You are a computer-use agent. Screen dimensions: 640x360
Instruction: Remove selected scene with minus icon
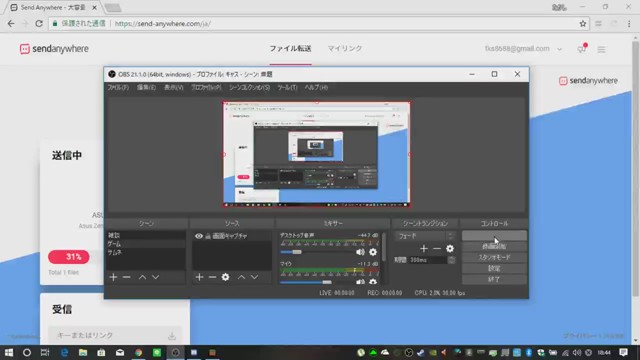click(127, 277)
